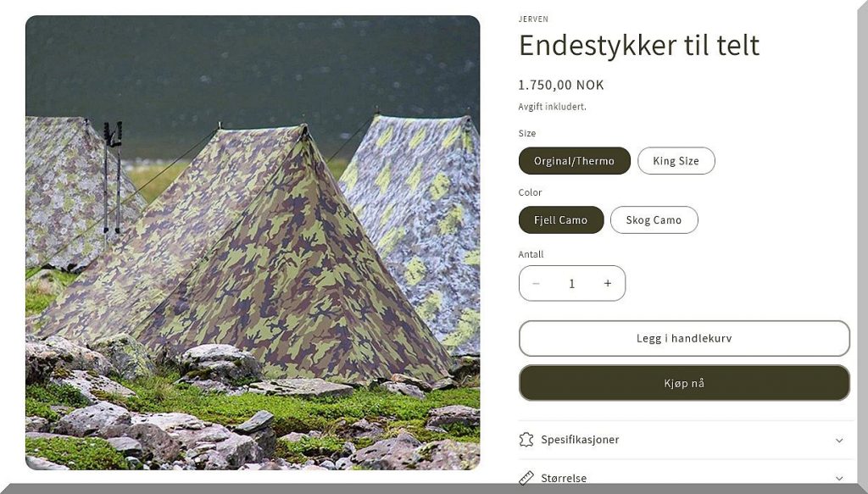Decrease quantity with the minus icon
This screenshot has height=494, width=868.
pos(536,283)
